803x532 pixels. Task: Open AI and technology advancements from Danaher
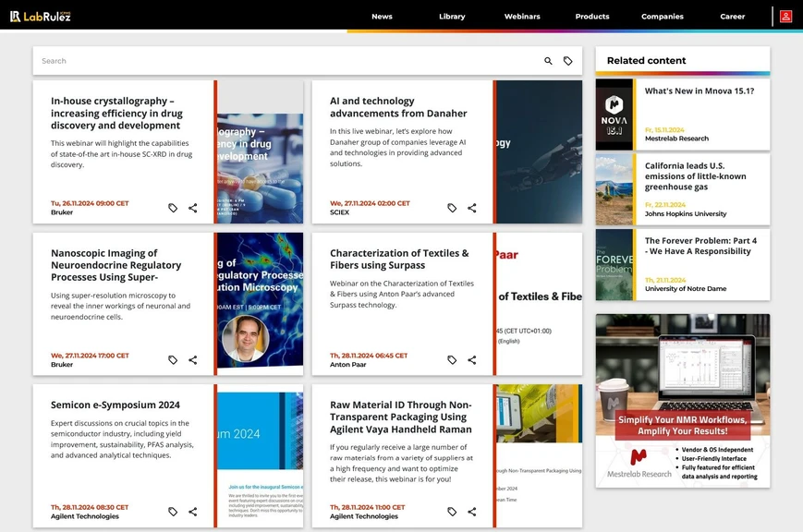click(x=398, y=107)
